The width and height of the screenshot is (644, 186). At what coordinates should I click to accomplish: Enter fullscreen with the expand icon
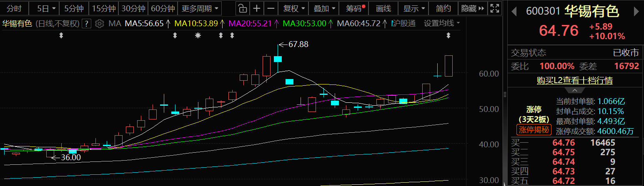pos(494,8)
